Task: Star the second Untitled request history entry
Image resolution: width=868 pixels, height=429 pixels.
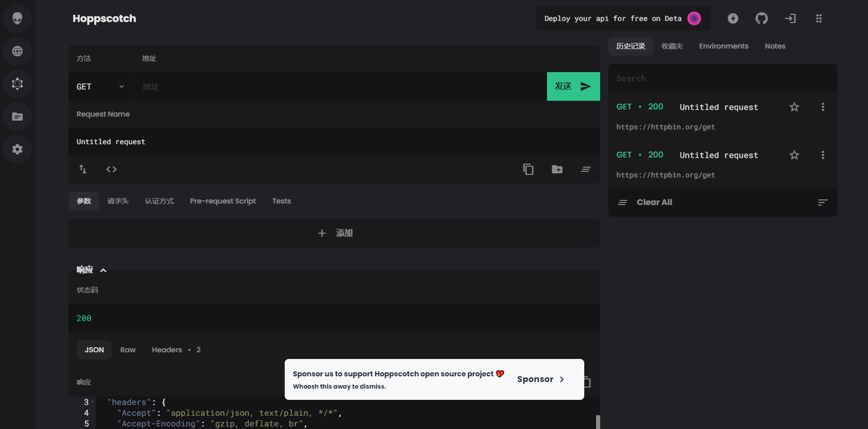Action: [794, 155]
